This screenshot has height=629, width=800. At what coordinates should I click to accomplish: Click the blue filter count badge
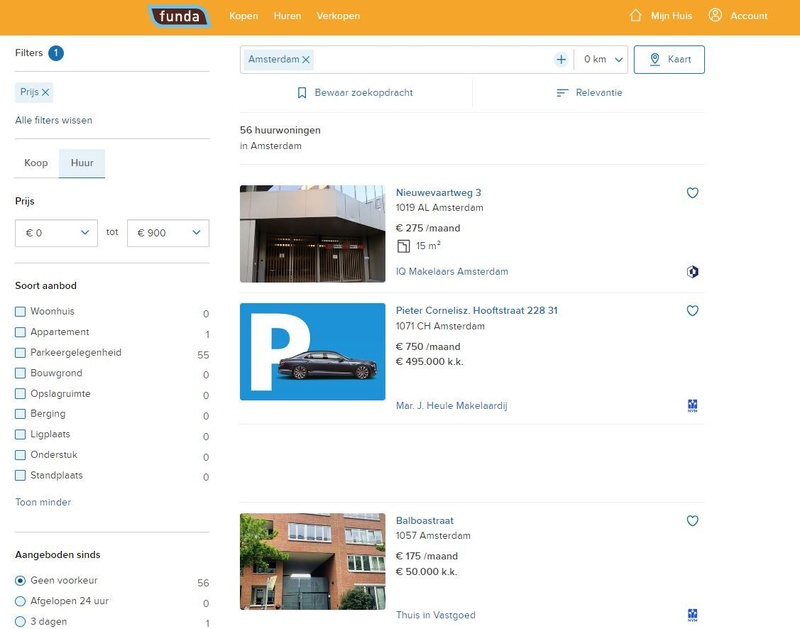pos(56,53)
